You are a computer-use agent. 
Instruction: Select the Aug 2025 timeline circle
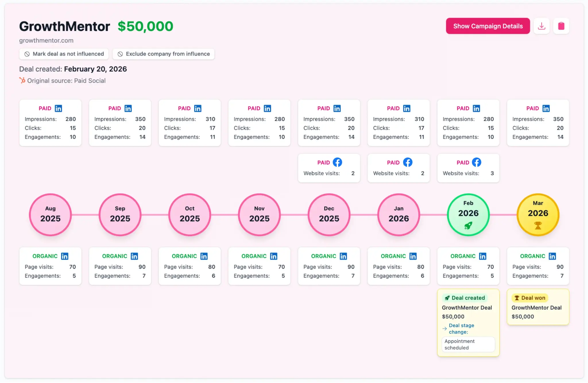click(50, 215)
